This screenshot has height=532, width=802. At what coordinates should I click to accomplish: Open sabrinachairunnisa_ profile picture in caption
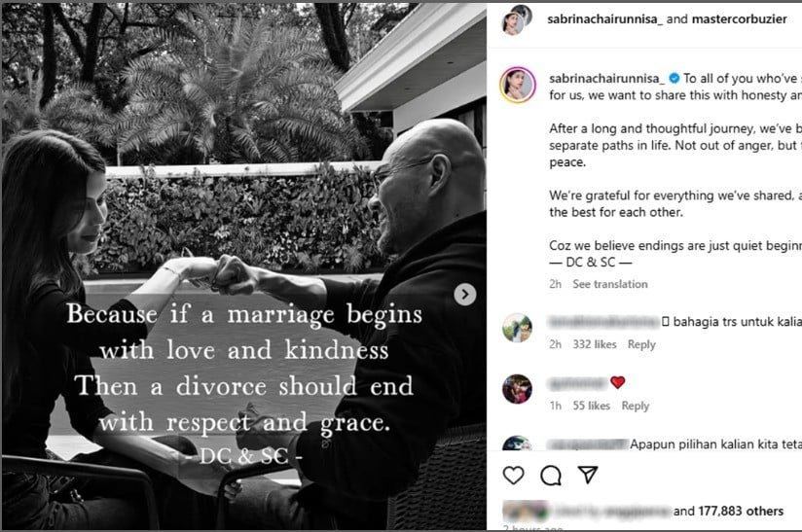click(518, 85)
